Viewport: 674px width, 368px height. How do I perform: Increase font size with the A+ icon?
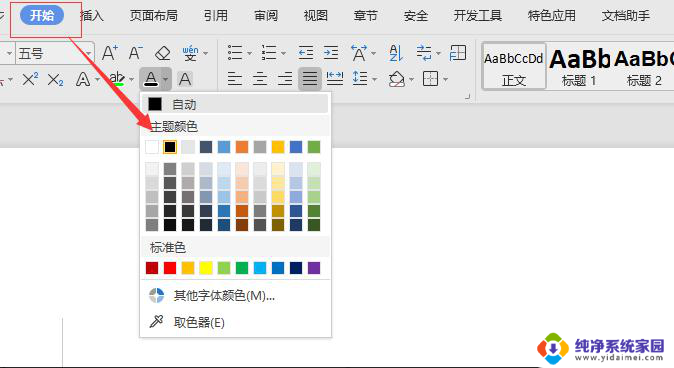tap(110, 53)
